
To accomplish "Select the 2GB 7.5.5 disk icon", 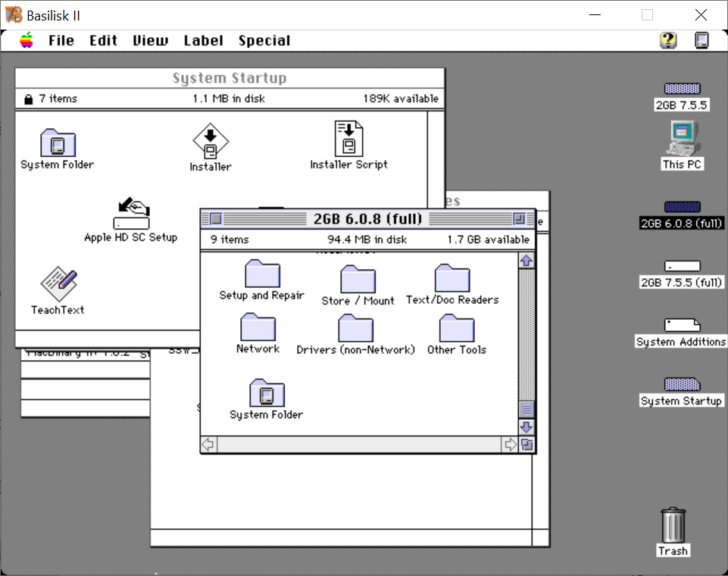I will coord(681,89).
